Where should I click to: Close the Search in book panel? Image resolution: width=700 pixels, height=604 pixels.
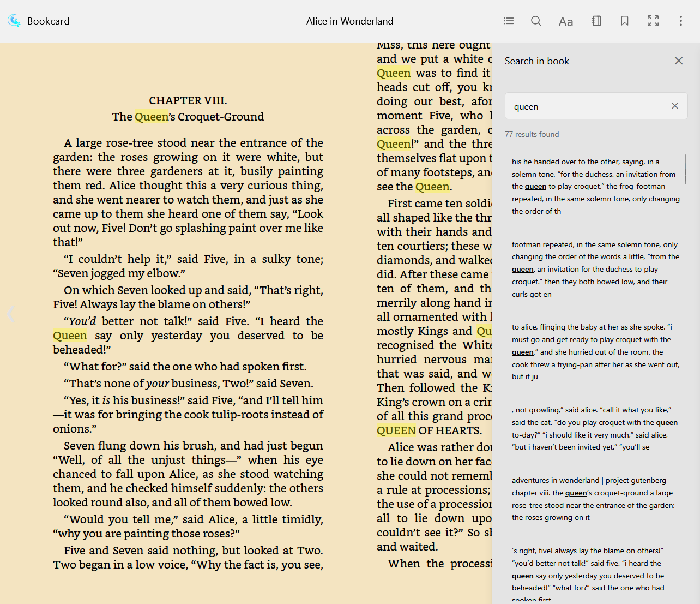tap(678, 61)
